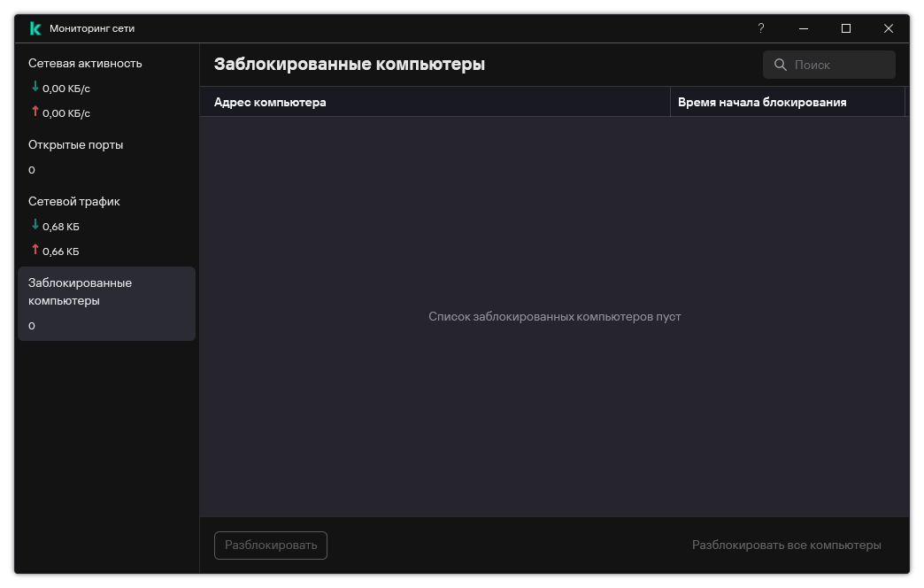Click the empty list message area
Screen dimensions: 924x588
(555, 317)
